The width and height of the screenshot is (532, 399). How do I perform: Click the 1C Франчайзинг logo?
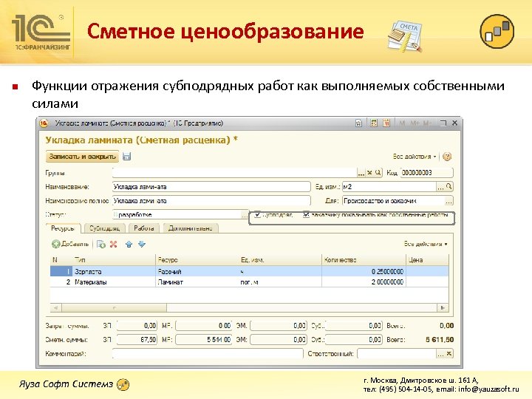[41, 33]
